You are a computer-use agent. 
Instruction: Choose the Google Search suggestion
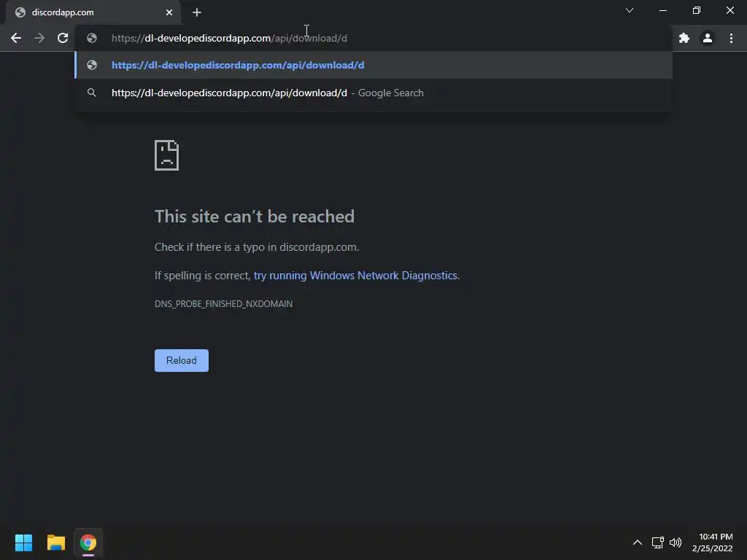click(x=373, y=93)
